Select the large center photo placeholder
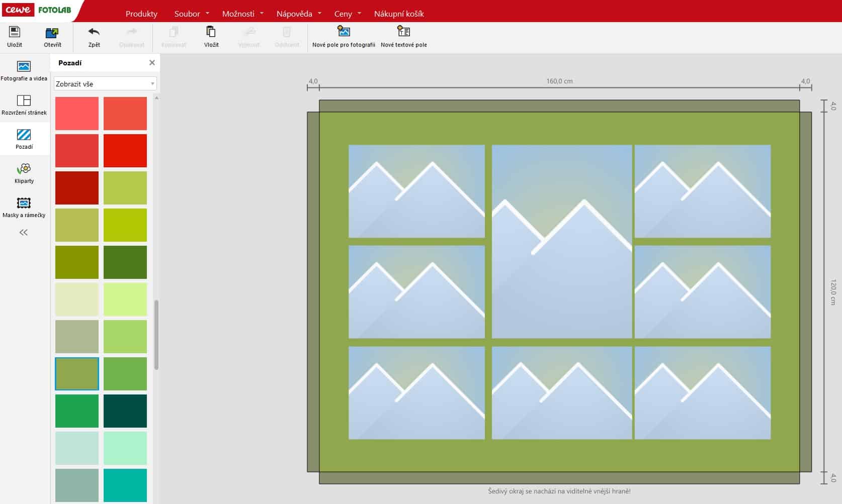Viewport: 842px width, 504px height. [561, 242]
